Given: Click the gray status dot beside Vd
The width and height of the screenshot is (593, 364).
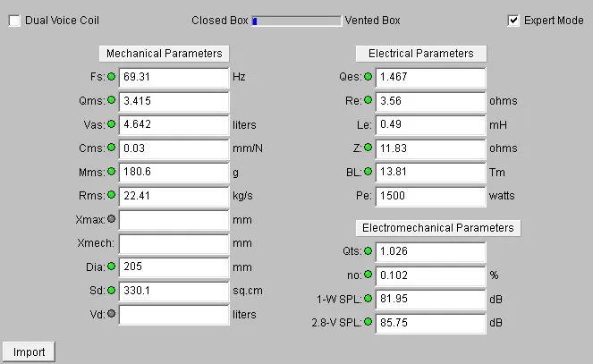Looking at the screenshot, I should [x=112, y=314].
